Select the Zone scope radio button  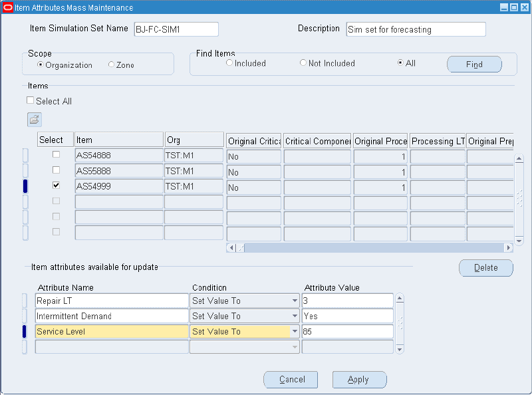click(111, 65)
